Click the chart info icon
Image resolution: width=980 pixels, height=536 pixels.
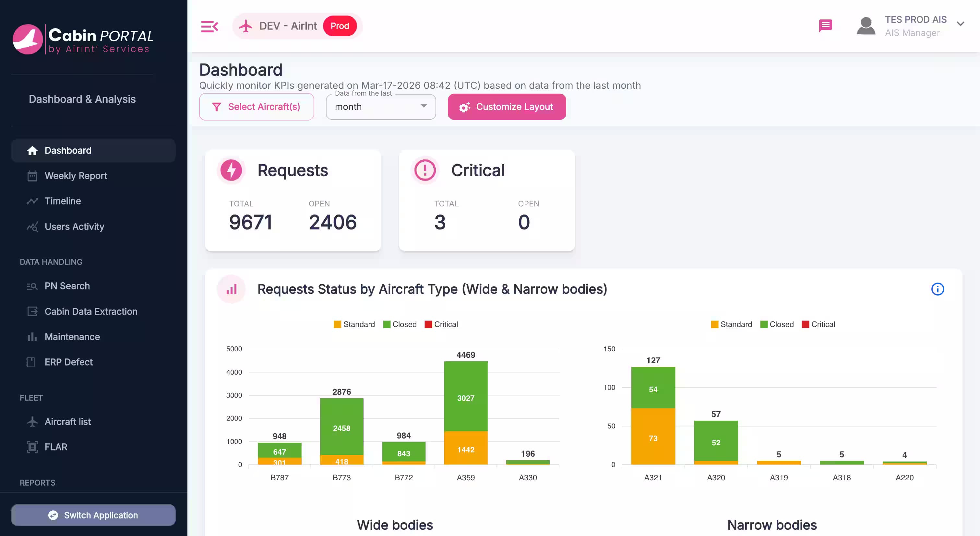pos(938,289)
